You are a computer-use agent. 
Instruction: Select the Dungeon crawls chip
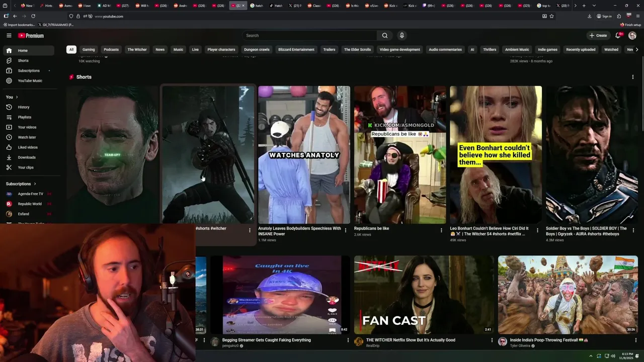257,49
